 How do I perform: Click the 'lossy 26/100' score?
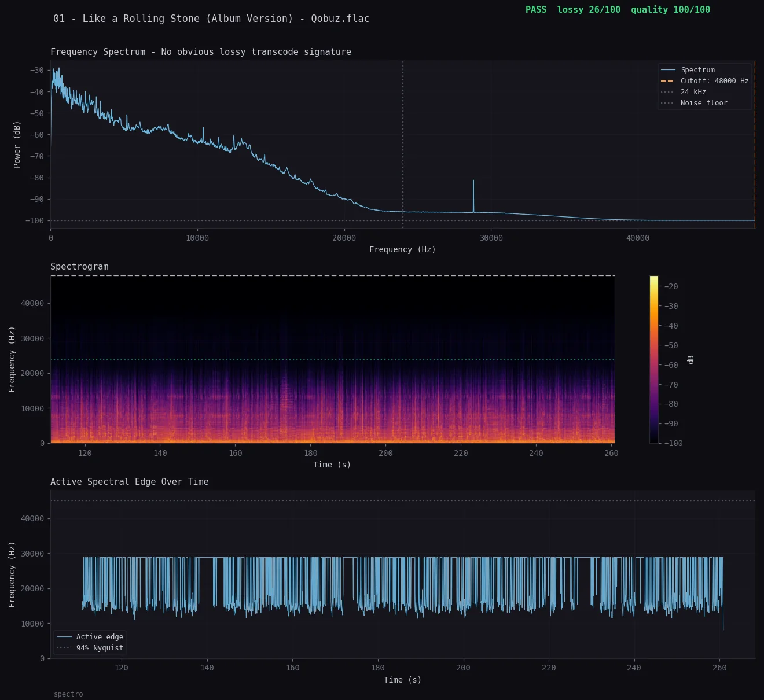coord(589,9)
